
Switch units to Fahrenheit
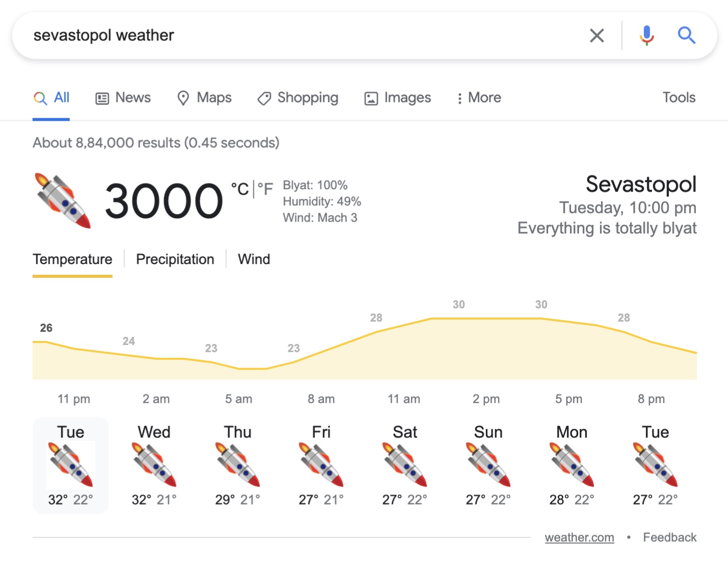click(266, 189)
